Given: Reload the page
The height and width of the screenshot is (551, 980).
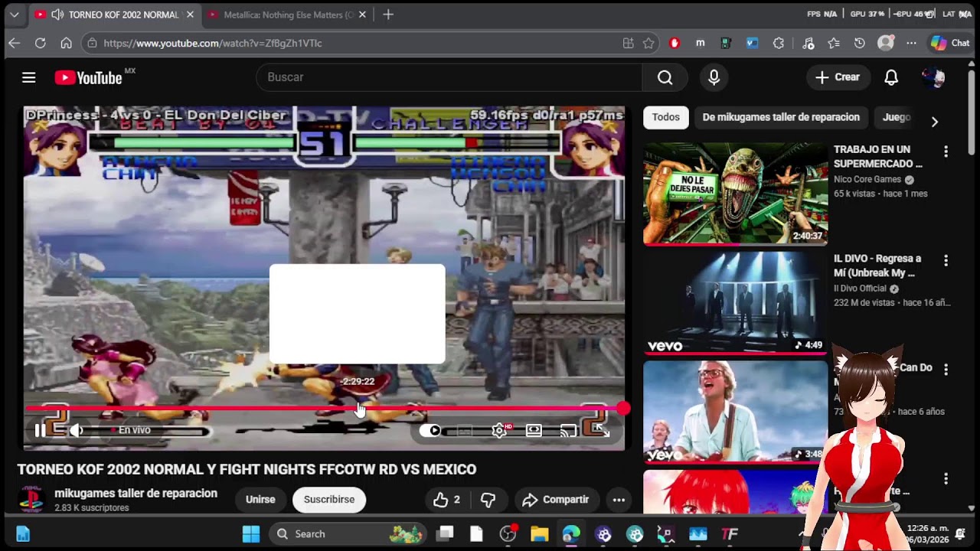Looking at the screenshot, I should 40,44.
